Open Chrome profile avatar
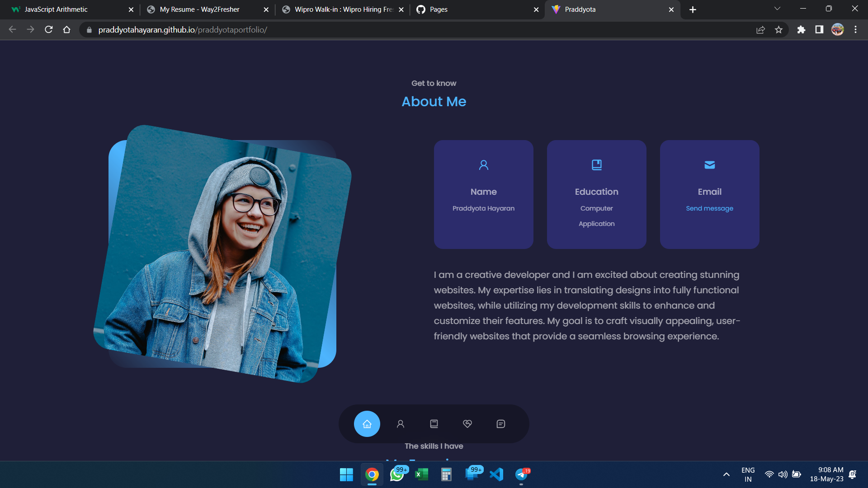This screenshot has width=868, height=488. coord(838,30)
